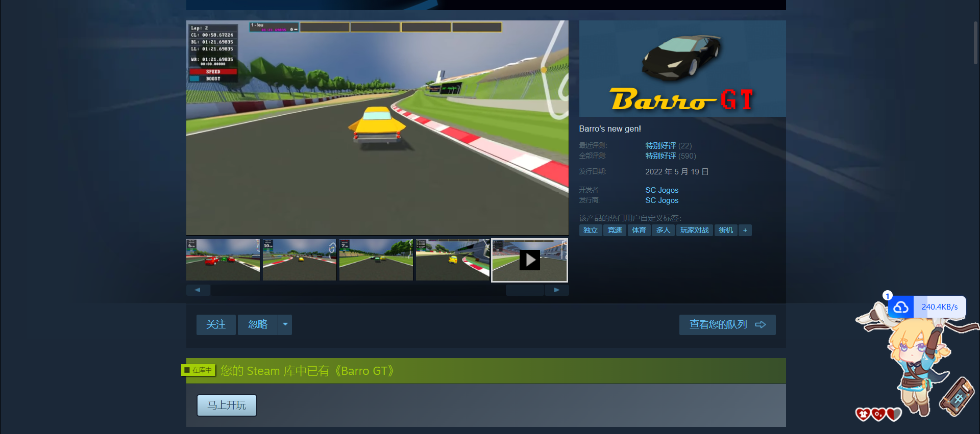Play the video thumbnail in the media strip
Screen dimensions: 980x434
tap(529, 260)
